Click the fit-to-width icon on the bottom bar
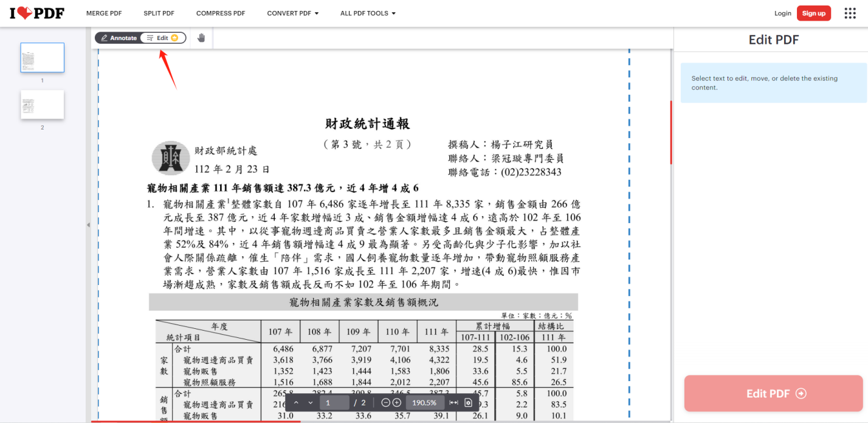This screenshot has height=423, width=868. tap(453, 402)
